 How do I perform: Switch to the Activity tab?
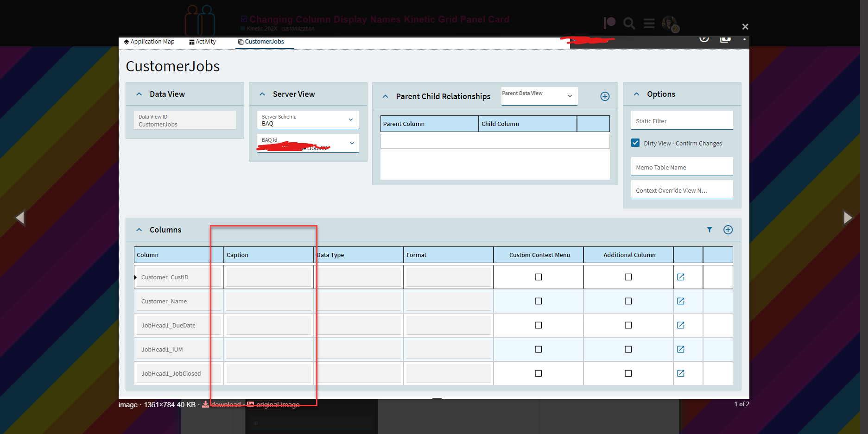tap(203, 42)
